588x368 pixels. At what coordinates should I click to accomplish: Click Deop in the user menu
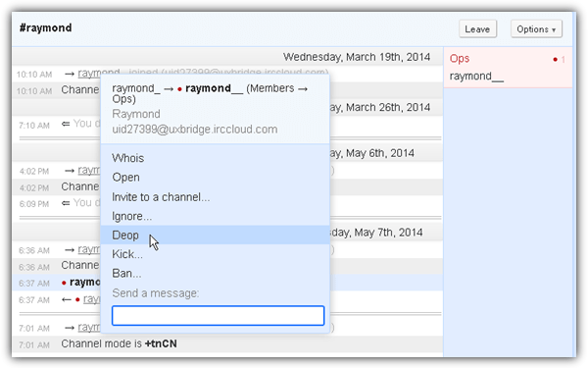click(216, 236)
